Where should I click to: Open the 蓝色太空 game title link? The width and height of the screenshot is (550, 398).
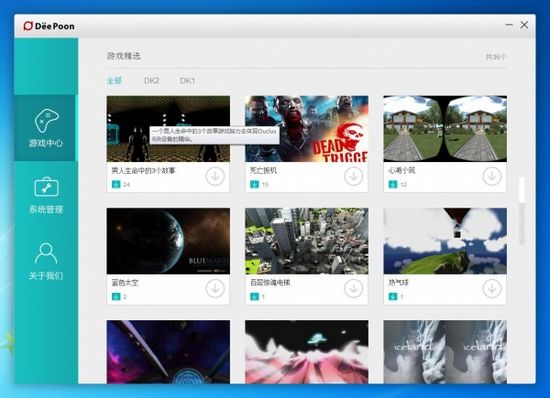point(125,283)
